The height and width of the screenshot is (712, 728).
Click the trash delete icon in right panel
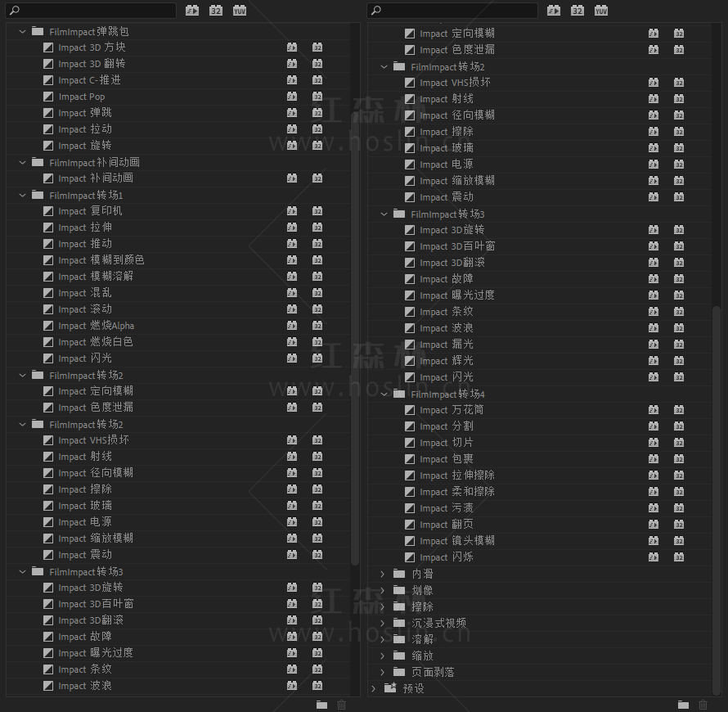click(703, 705)
